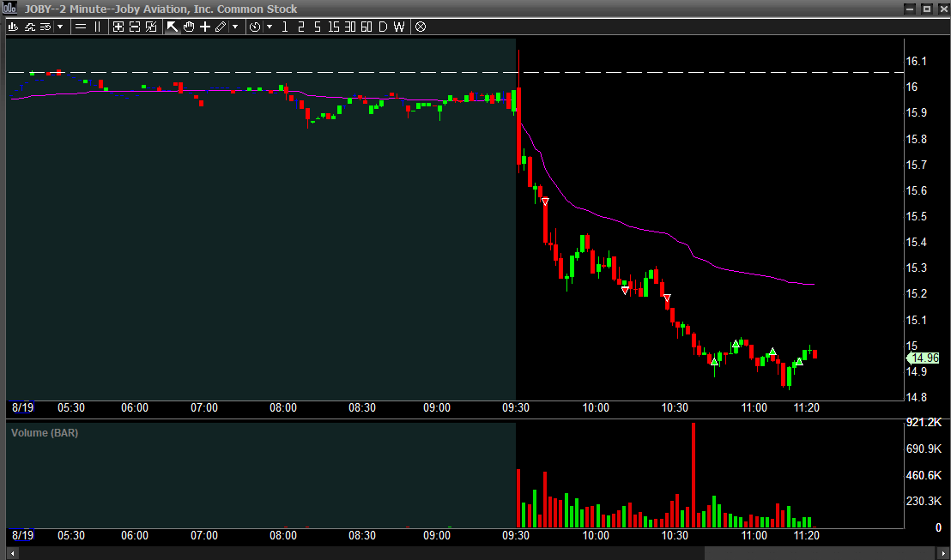Viewport: 951px width, 560px height.
Task: Expand the time period dropdown arrow
Action: click(270, 27)
